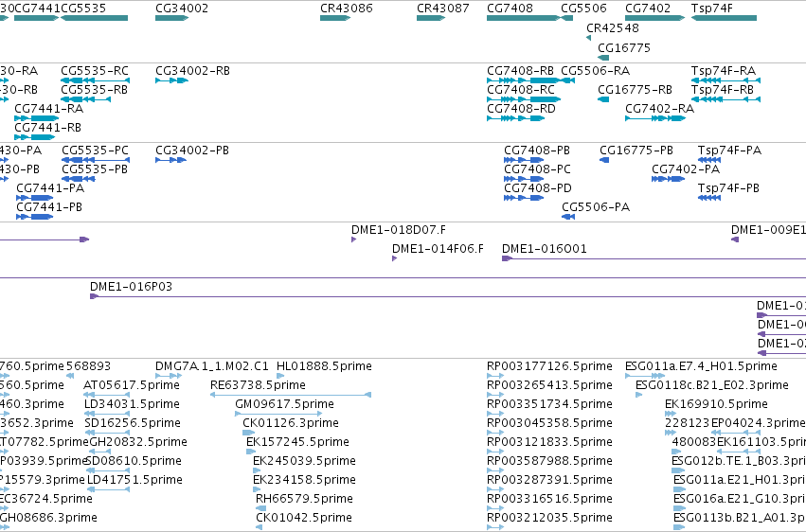Screen dimensions: 806x532
Task: Select EST CK01126.3prime
Action: (x=249, y=433)
